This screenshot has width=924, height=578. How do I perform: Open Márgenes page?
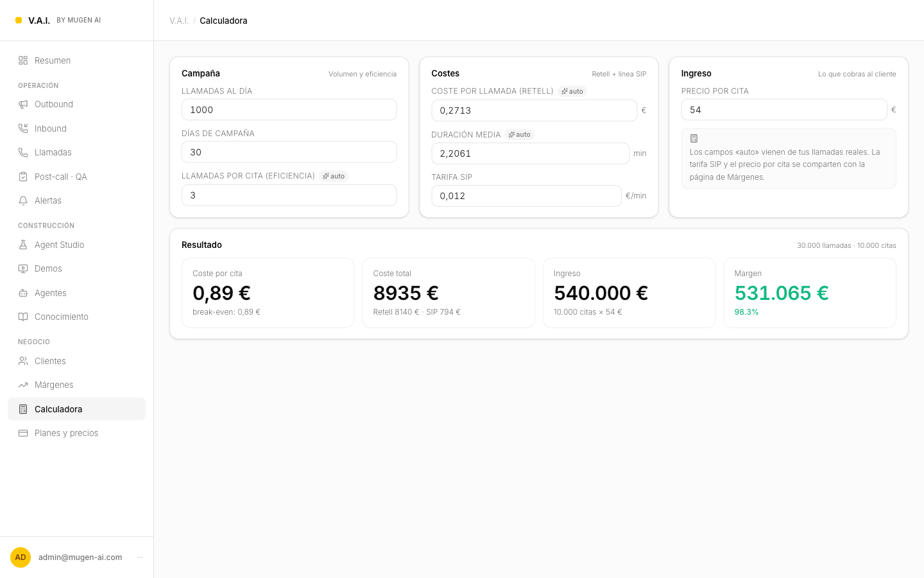tap(76, 385)
